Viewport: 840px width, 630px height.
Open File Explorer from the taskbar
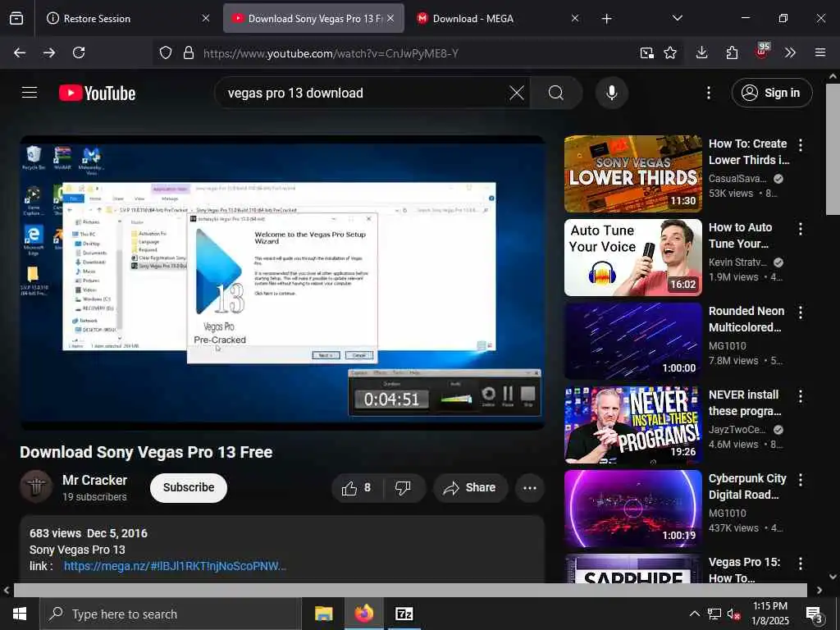[323, 614]
